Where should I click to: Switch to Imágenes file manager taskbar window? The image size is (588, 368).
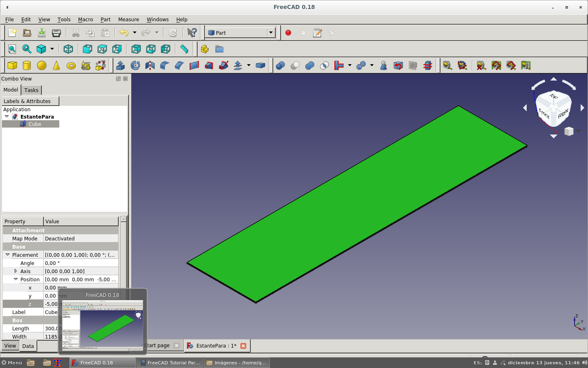pos(236,363)
